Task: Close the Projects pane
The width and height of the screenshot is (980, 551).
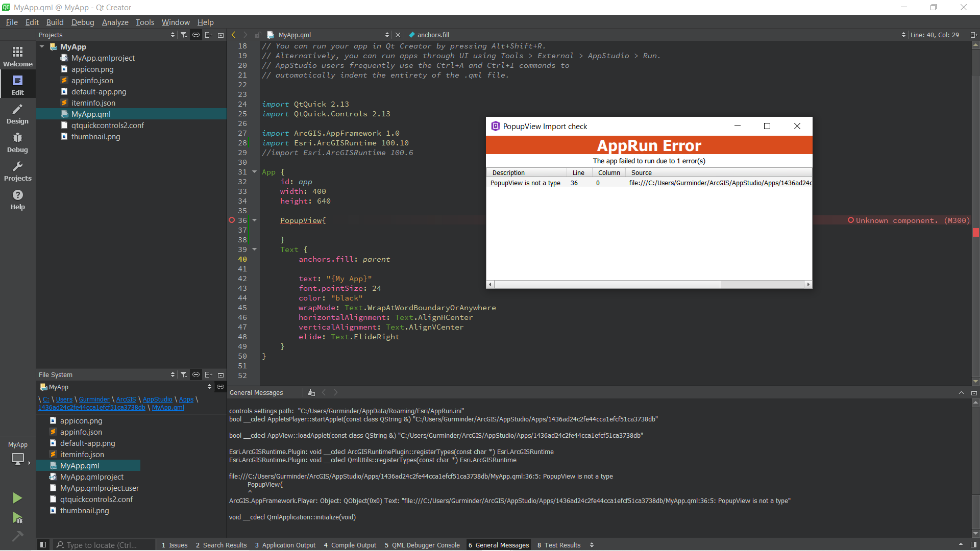Action: pos(220,35)
